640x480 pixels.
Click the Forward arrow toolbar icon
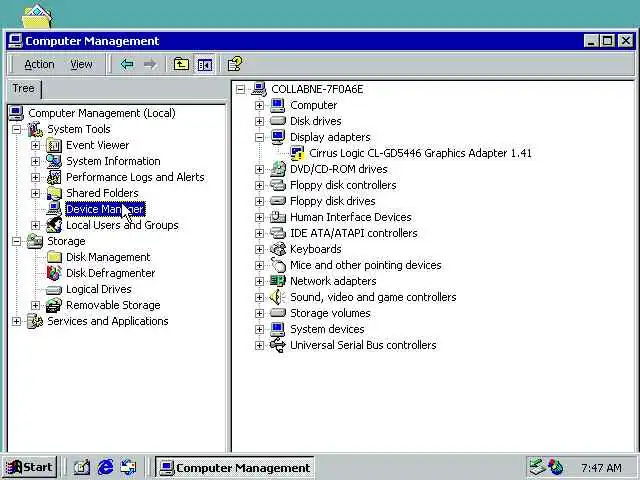tap(150, 64)
